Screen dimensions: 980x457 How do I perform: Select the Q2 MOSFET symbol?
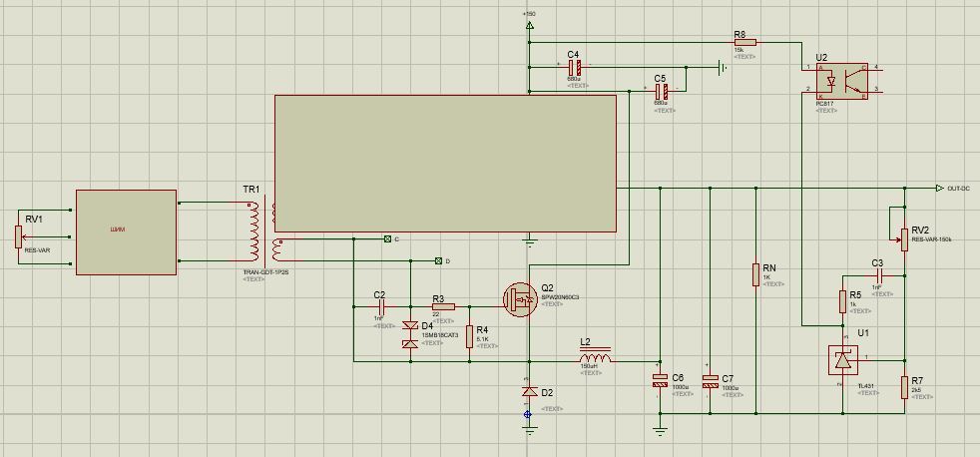tap(520, 300)
